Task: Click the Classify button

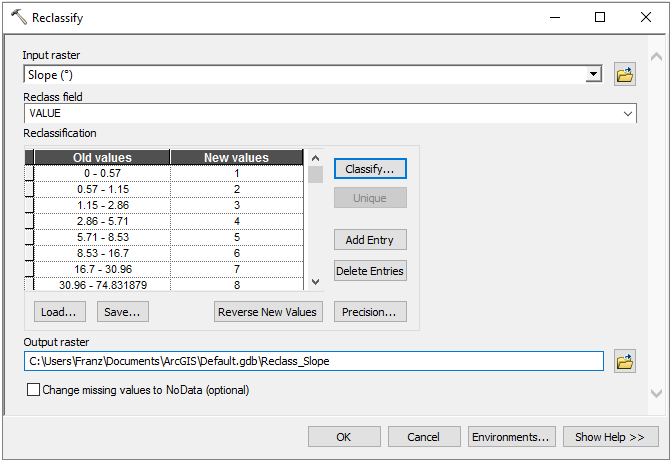Action: click(370, 169)
